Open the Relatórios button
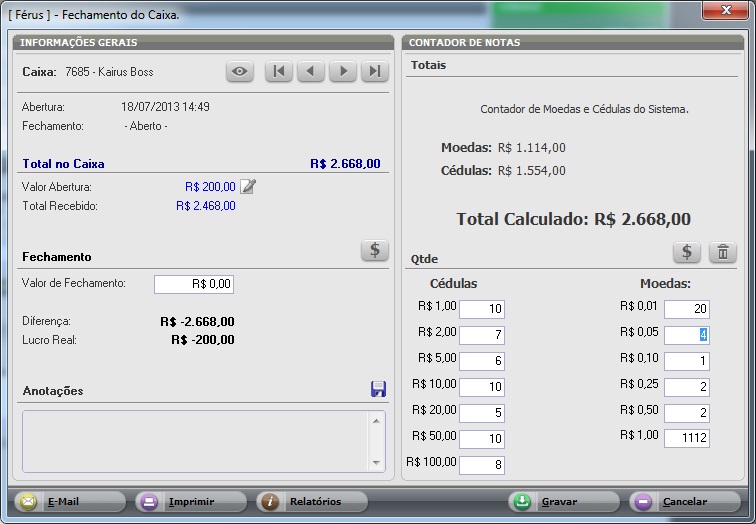This screenshot has height=524, width=756. pos(312,502)
